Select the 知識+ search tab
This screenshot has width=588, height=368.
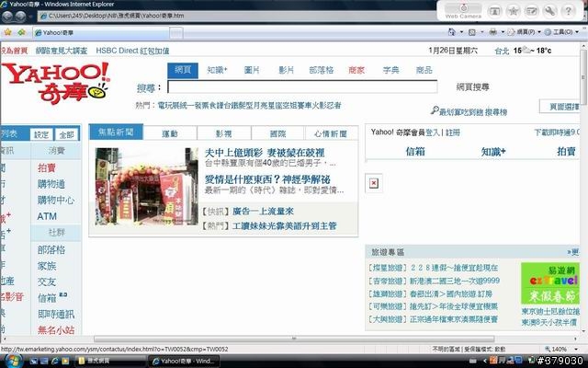[x=217, y=70]
